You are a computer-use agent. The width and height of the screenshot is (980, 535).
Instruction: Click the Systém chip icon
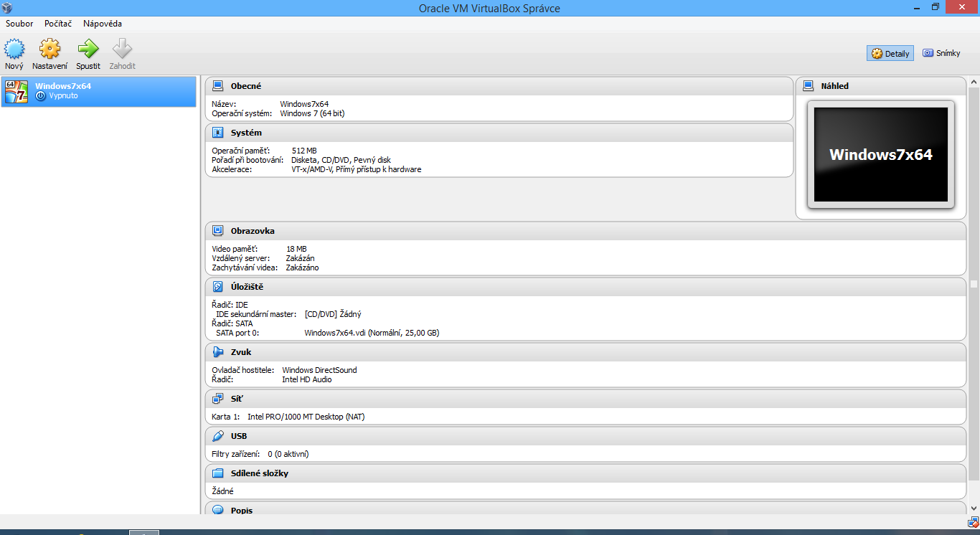[217, 133]
